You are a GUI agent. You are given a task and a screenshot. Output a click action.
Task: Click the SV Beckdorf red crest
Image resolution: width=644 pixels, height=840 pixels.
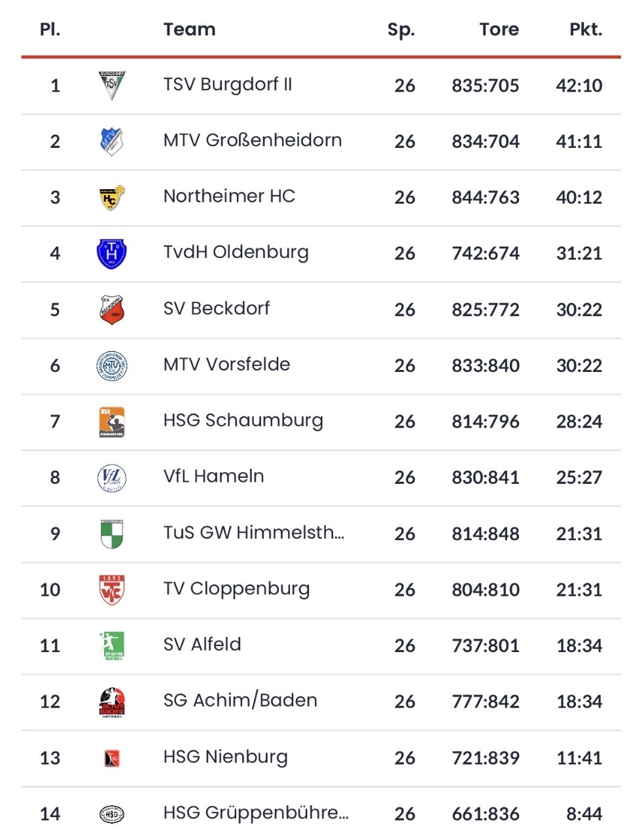(x=111, y=309)
